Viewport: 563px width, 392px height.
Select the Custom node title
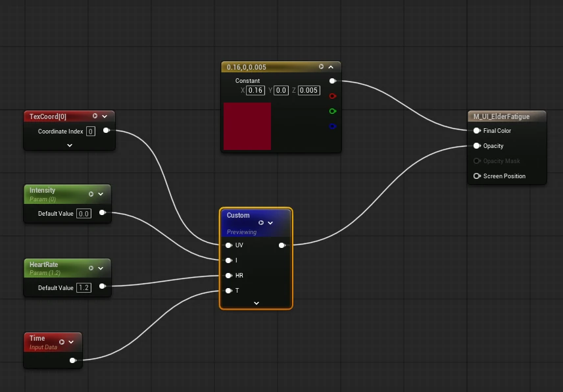click(238, 215)
